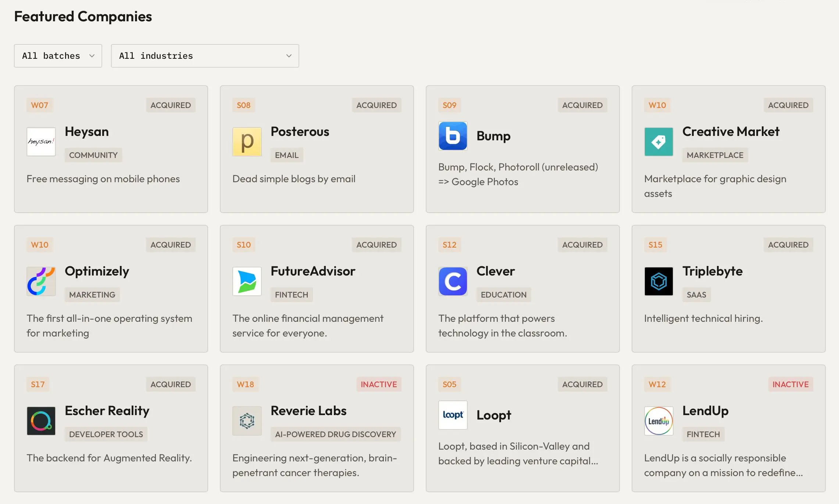Click the ACQUIRED status on Triplebyte
Image resolution: width=839 pixels, height=504 pixels.
point(788,245)
